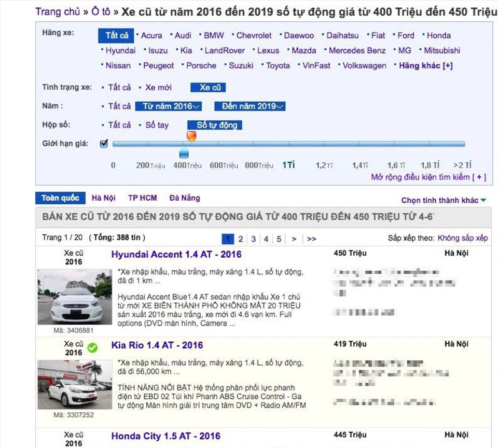Open the Hyundai Accent car photo
498x448 pixels.
click(75, 297)
